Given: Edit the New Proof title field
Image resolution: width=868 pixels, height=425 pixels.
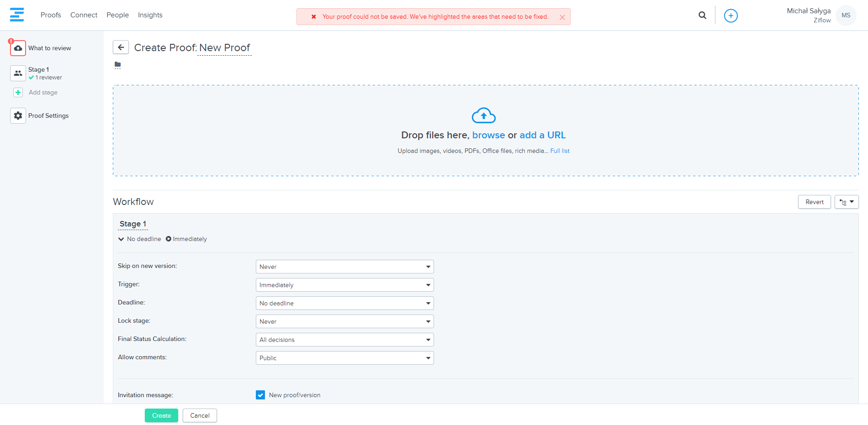Looking at the screenshot, I should (x=224, y=48).
